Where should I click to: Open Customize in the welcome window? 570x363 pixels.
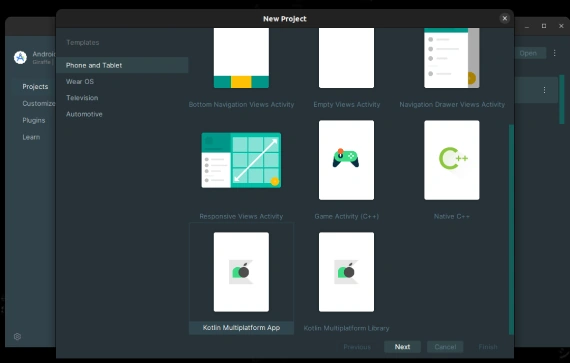[39, 104]
